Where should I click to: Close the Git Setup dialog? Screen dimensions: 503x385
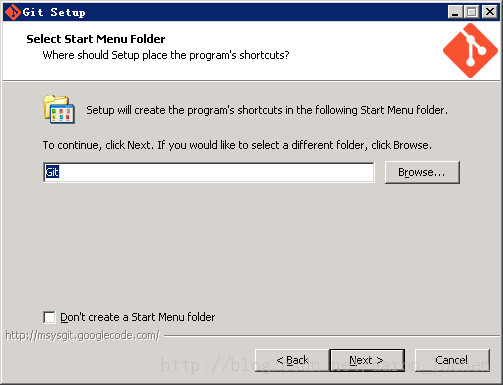[x=490, y=12]
